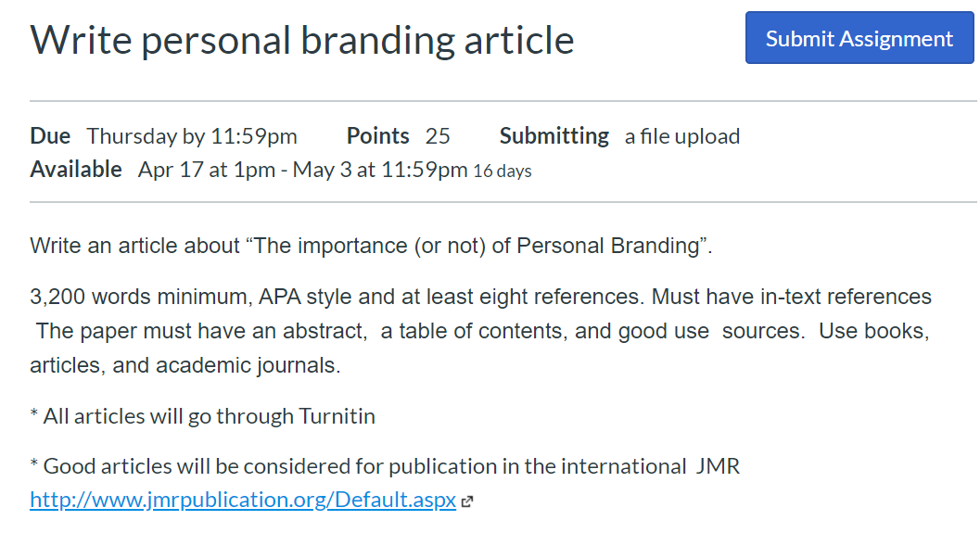This screenshot has width=980, height=533.
Task: Click the Submit Assignment button
Action: [859, 37]
